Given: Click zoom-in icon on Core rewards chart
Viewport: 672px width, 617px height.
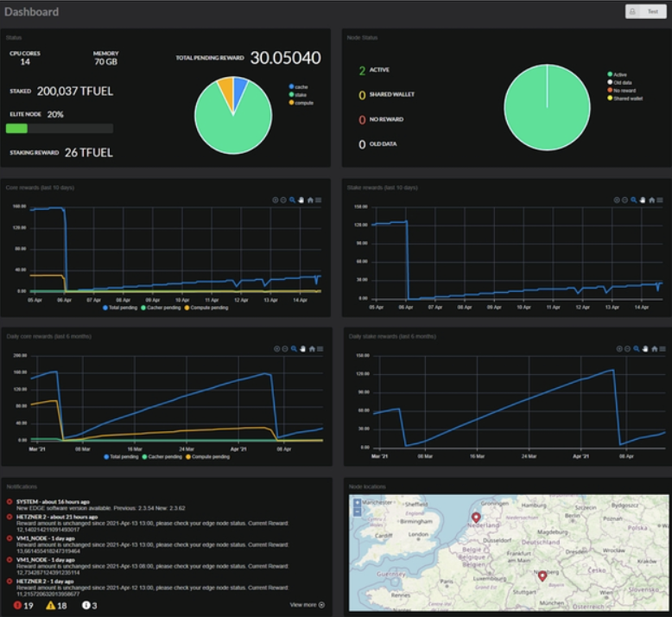Looking at the screenshot, I should [276, 200].
